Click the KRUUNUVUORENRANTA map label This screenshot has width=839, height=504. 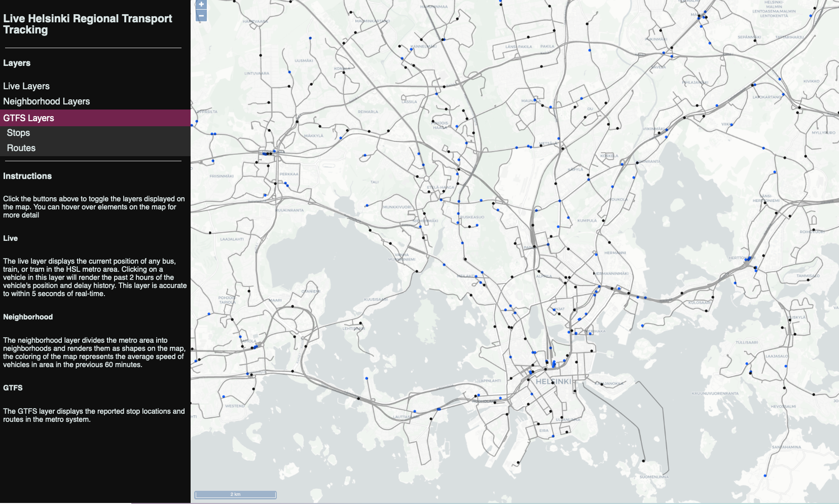click(x=715, y=393)
